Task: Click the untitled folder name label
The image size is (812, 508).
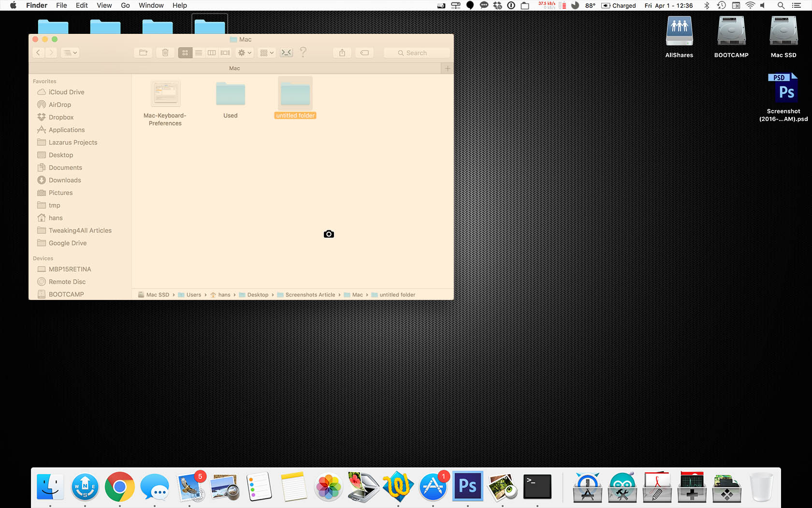Action: pyautogui.click(x=295, y=116)
